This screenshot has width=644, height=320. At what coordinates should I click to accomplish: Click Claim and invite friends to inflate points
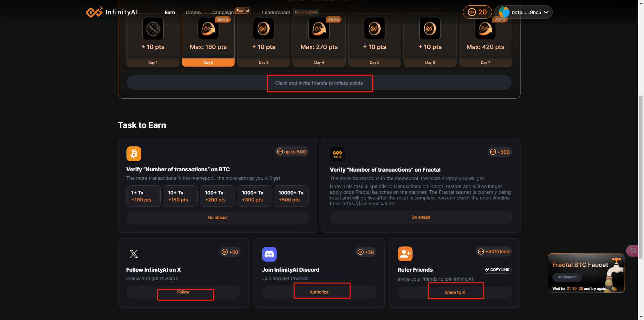(319, 83)
